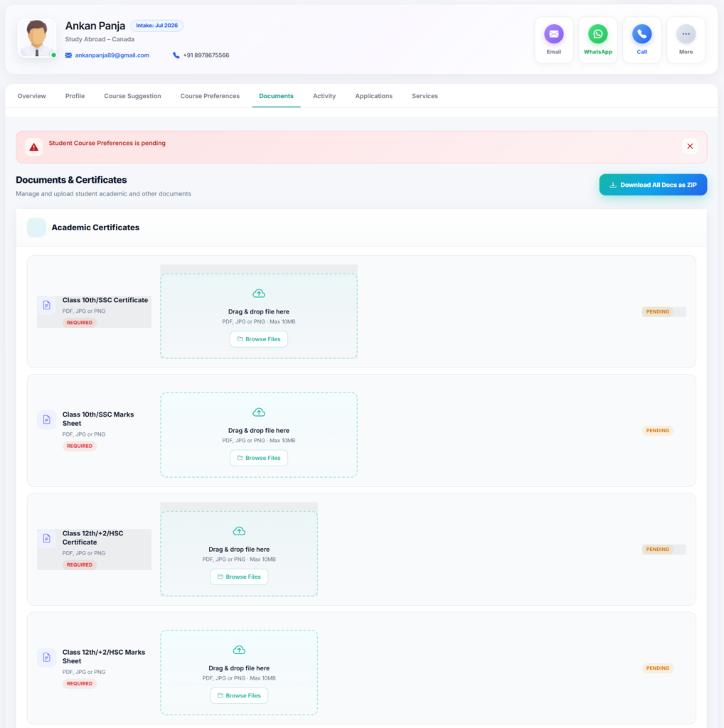The width and height of the screenshot is (724, 728).
Task: Click the upload cloud icon for Class 12th/+2/HSC Certificate
Action: tap(239, 531)
